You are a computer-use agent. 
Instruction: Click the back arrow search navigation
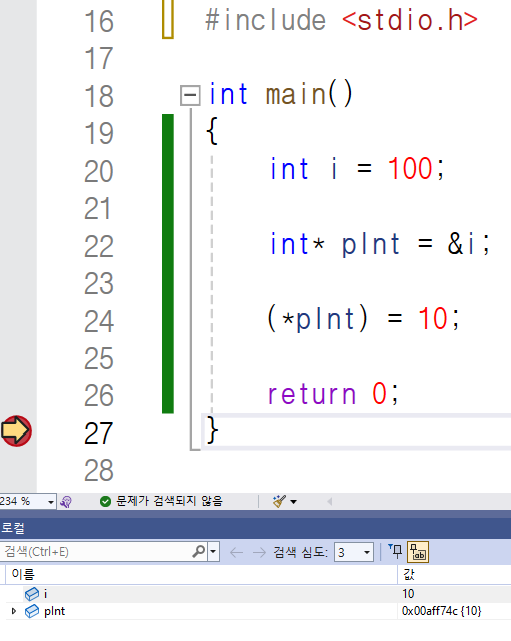tap(236, 553)
